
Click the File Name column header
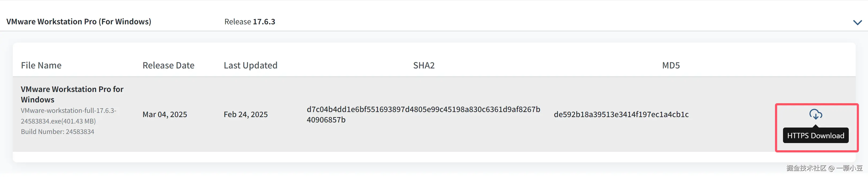pyautogui.click(x=41, y=66)
